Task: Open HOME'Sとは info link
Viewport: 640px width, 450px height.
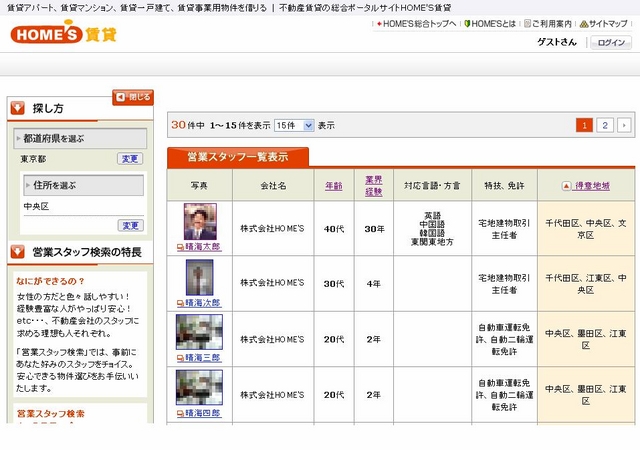Action: click(x=492, y=23)
